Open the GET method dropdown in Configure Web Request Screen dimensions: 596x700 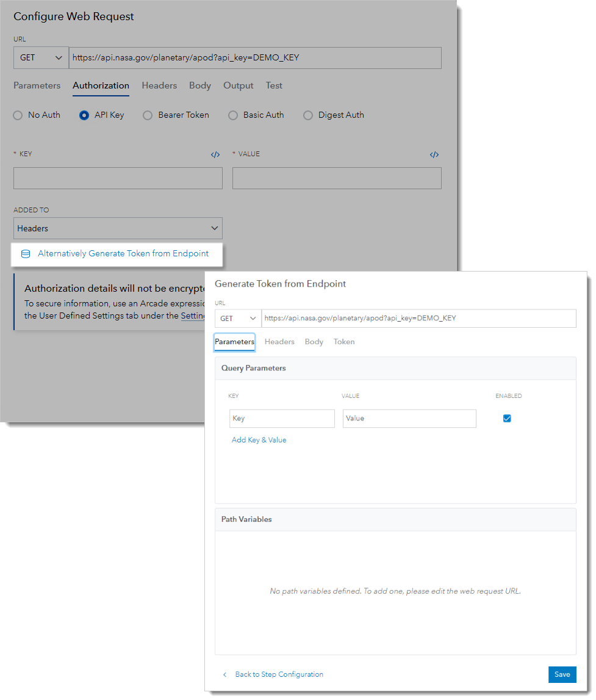click(40, 57)
